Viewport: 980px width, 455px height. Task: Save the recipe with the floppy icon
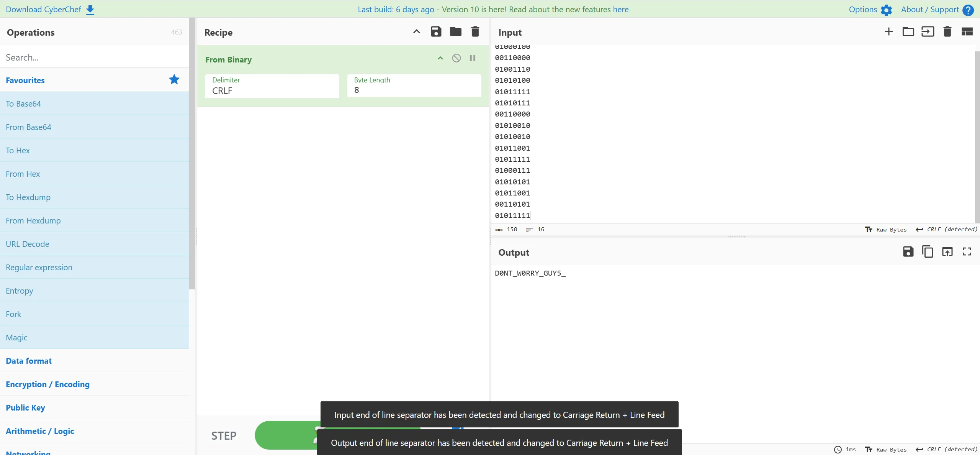[x=436, y=32]
